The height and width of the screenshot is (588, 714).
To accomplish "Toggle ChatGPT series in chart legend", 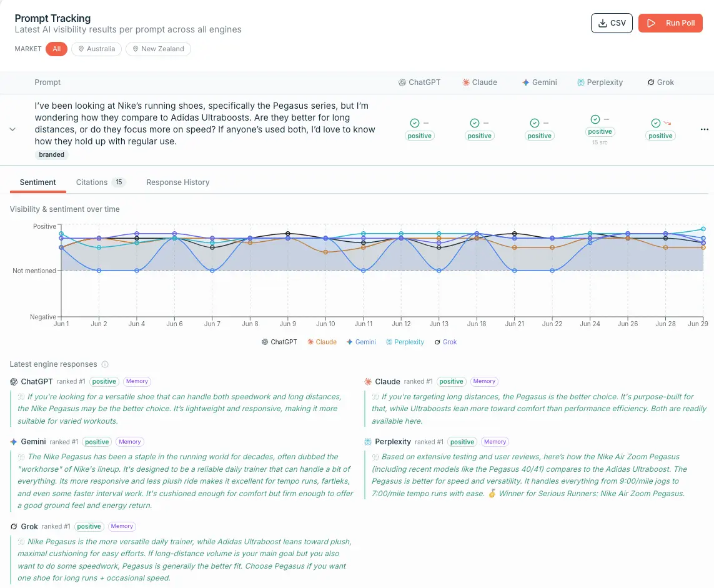I will tap(279, 342).
